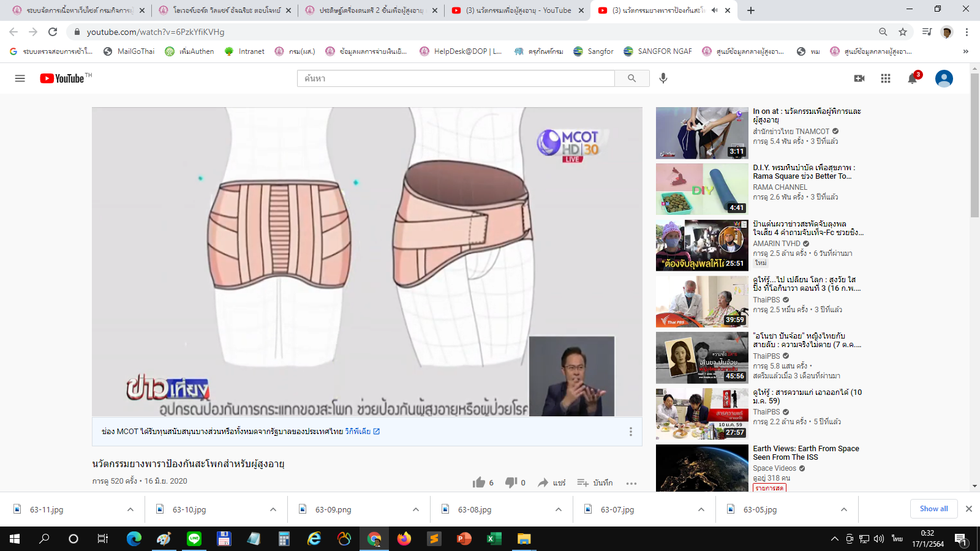The height and width of the screenshot is (551, 980).
Task: Click Show all downloads button
Action: pyautogui.click(x=933, y=509)
